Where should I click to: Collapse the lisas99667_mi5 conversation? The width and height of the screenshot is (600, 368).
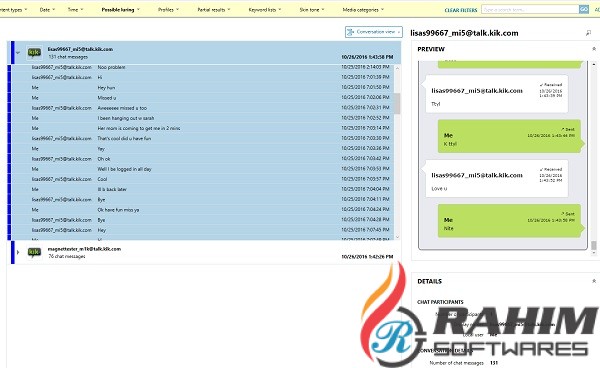[18, 52]
